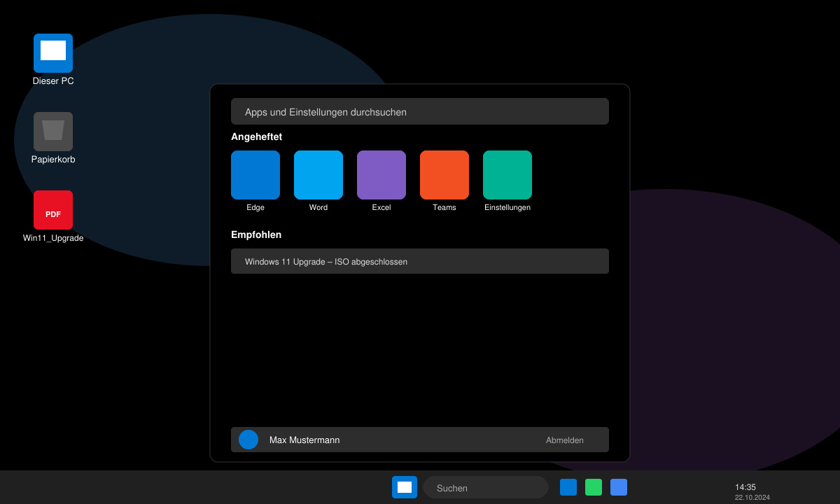Focus the Apps und Einstellungen search field

[420, 111]
